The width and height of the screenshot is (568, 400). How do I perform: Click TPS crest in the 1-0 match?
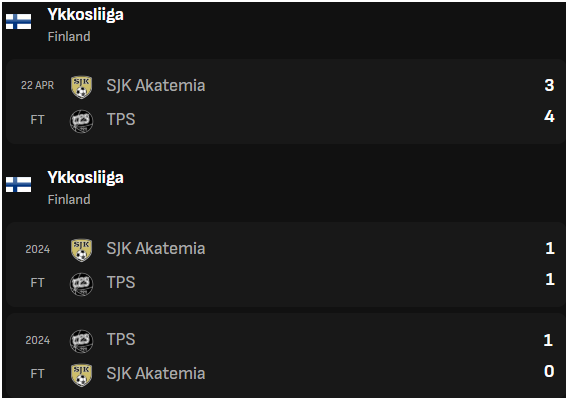[x=82, y=341]
